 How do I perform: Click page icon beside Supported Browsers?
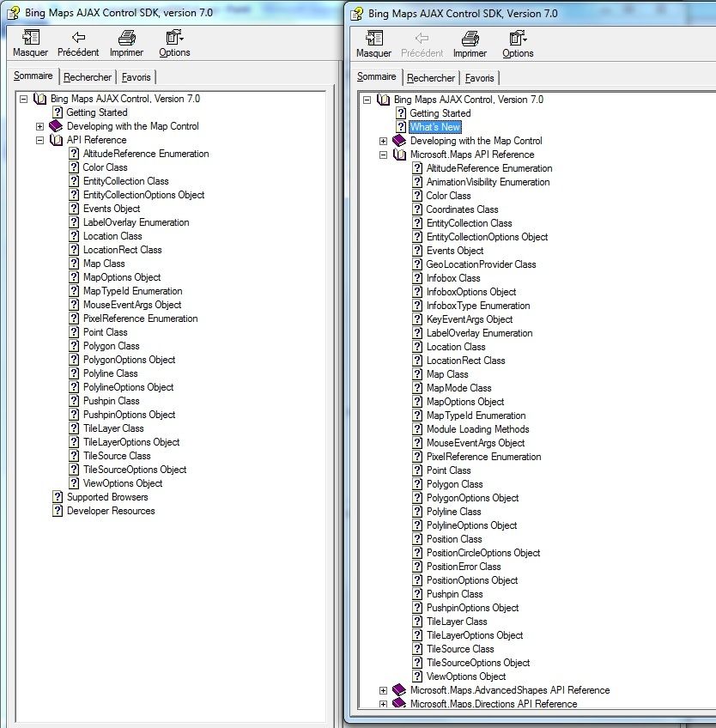(58, 497)
